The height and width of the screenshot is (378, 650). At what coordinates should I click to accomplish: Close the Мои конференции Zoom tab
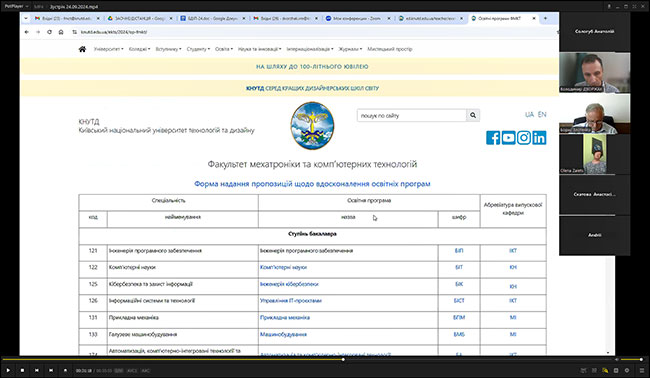click(389, 18)
